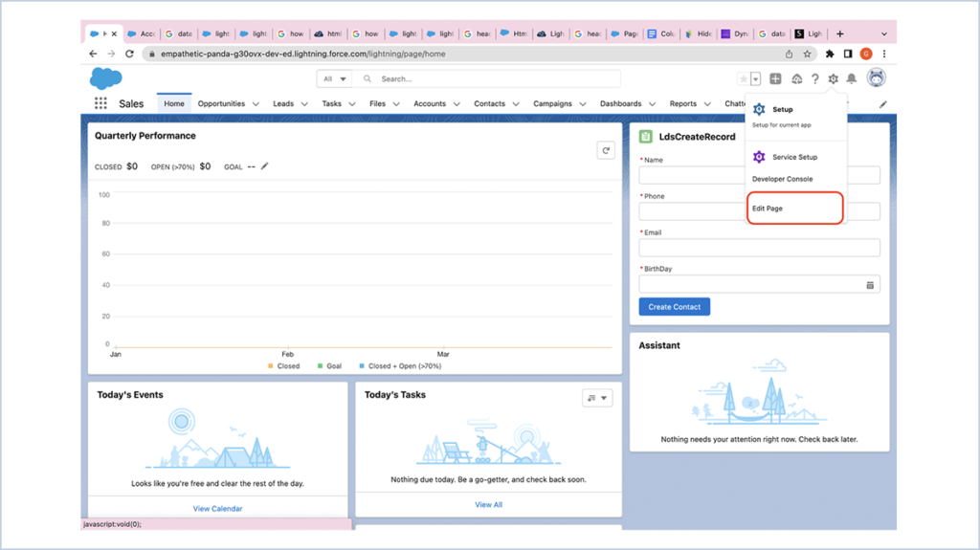Focus the global Search field
This screenshot has width=980, height=550.
click(486, 78)
